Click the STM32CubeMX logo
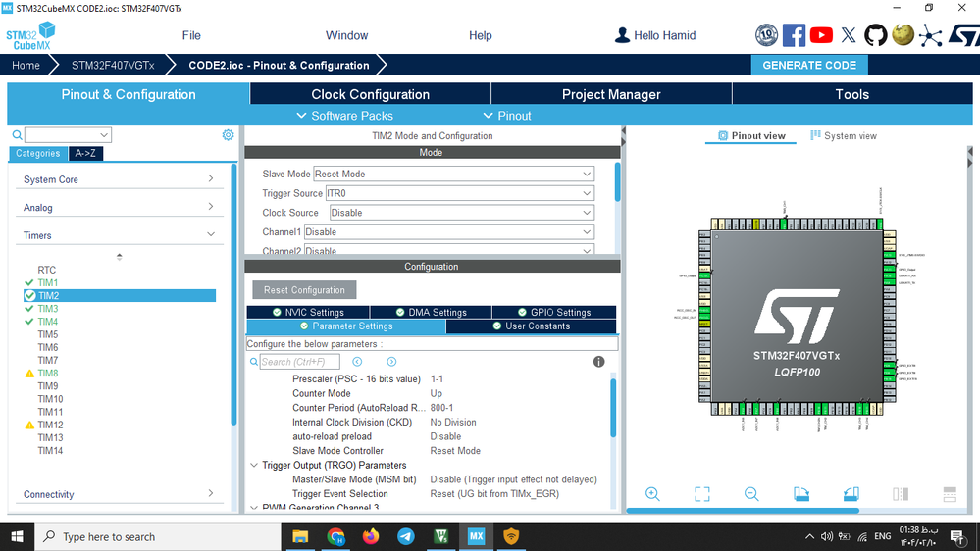This screenshot has width=980, height=551. pyautogui.click(x=30, y=35)
